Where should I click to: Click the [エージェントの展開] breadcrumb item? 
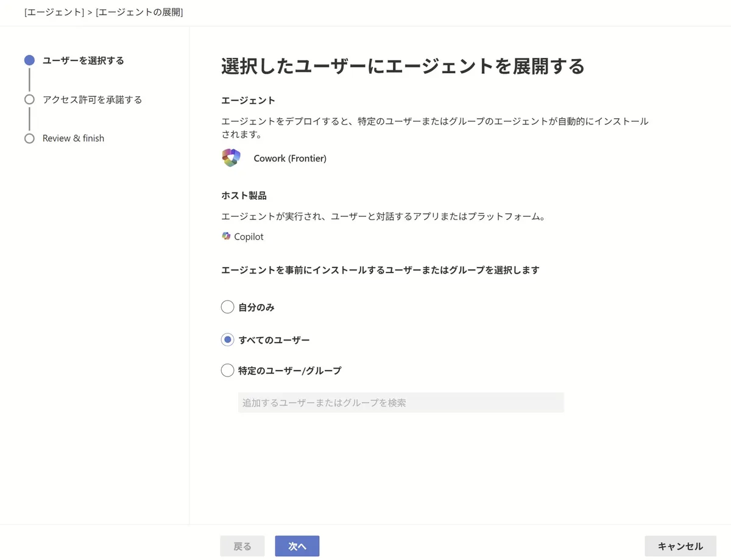point(139,12)
